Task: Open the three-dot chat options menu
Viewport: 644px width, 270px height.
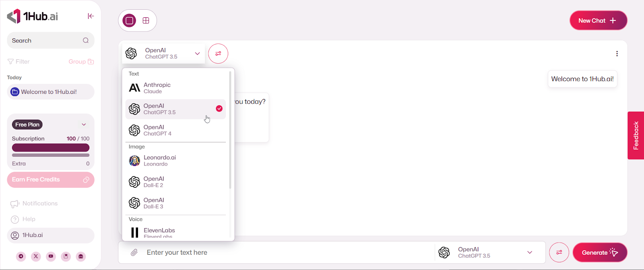Action: (x=617, y=54)
